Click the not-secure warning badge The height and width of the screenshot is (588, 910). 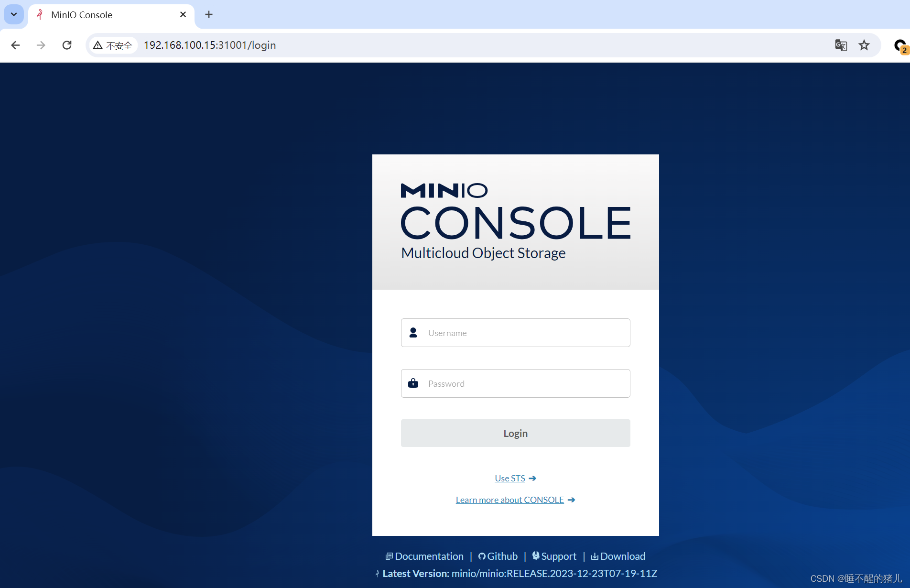click(113, 45)
